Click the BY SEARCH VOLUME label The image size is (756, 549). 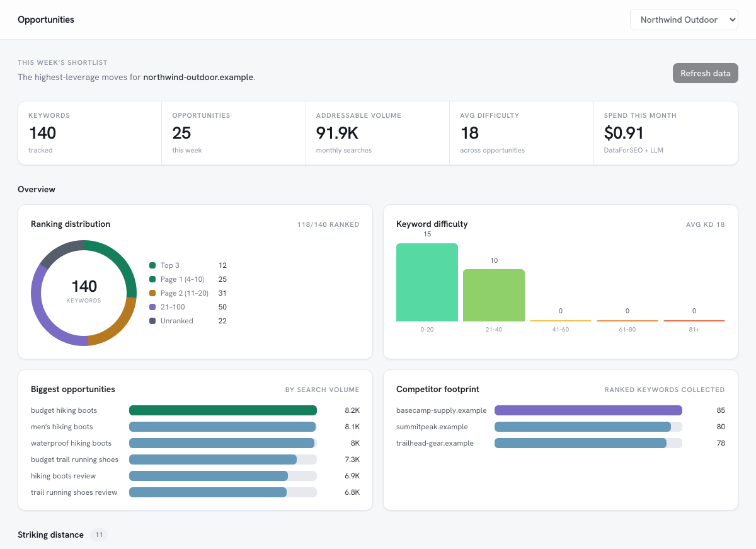pos(323,390)
